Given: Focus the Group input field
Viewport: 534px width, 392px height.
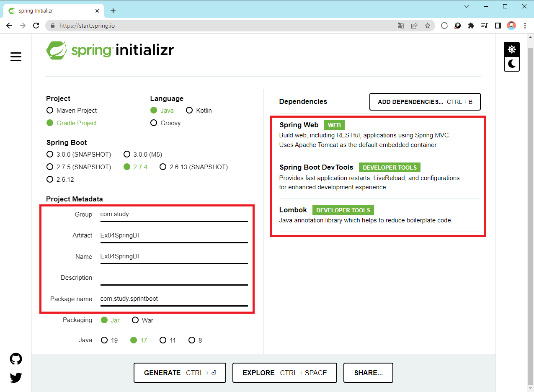Looking at the screenshot, I should [x=174, y=214].
